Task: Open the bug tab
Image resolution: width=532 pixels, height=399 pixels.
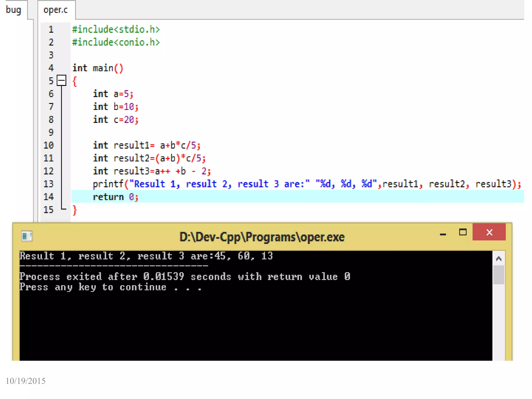Action: coord(14,10)
